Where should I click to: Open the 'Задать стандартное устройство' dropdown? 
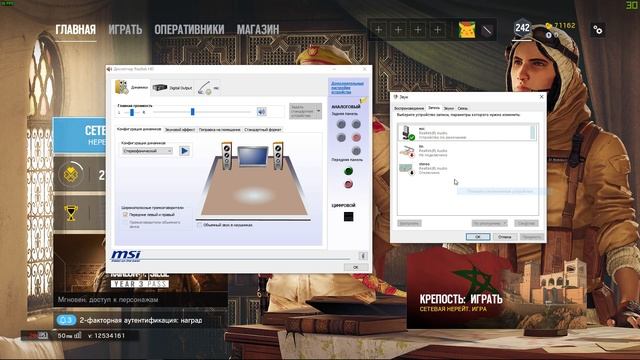click(305, 111)
